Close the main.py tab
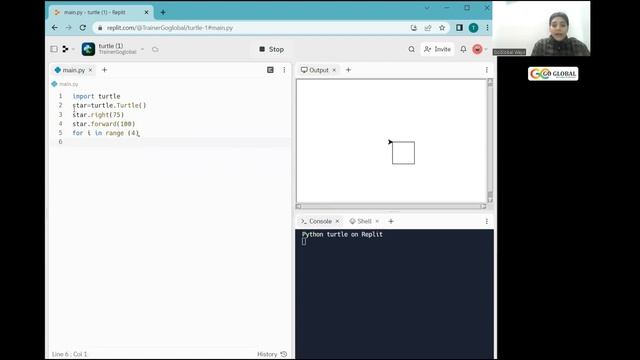 [91, 70]
